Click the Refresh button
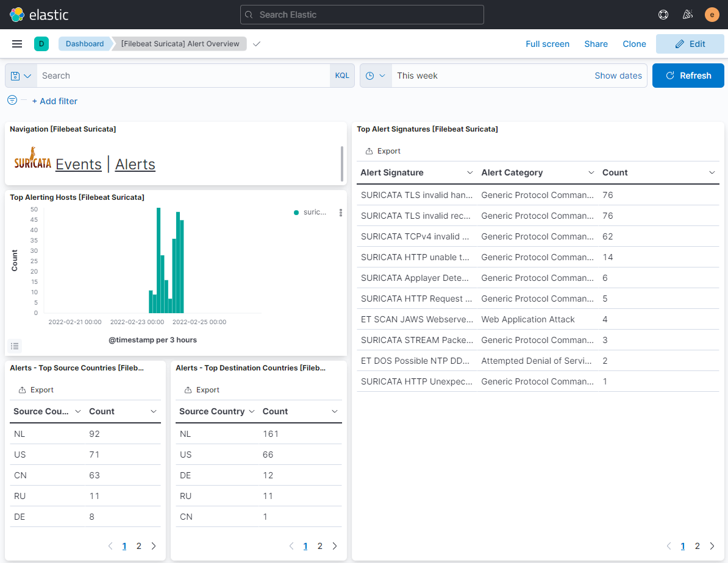This screenshot has height=563, width=728. coord(688,75)
